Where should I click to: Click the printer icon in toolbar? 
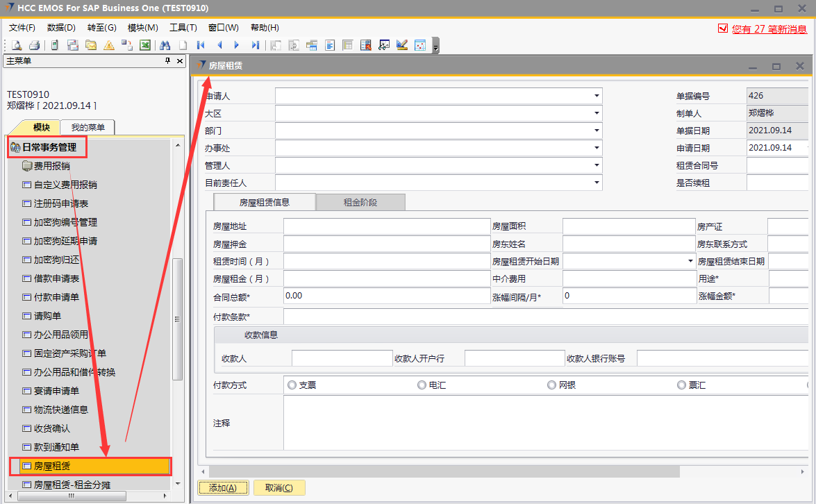pyautogui.click(x=33, y=45)
